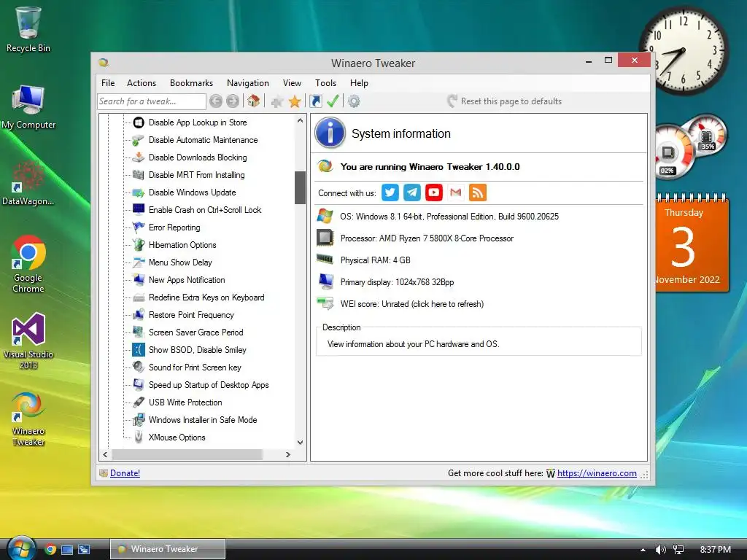The height and width of the screenshot is (560, 747).
Task: Select USB Write Protection tweak
Action: click(x=185, y=402)
